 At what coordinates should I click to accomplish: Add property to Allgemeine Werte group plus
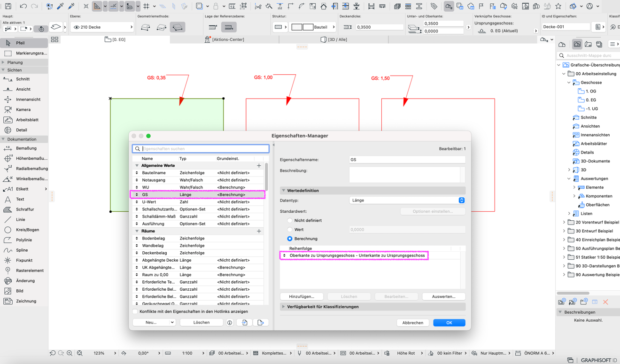259,166
